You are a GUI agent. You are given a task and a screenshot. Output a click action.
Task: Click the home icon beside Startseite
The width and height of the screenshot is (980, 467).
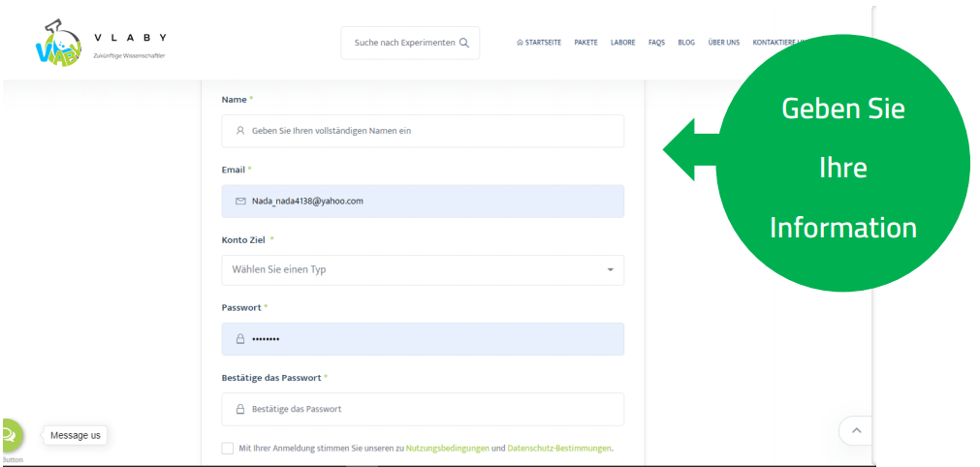point(521,43)
